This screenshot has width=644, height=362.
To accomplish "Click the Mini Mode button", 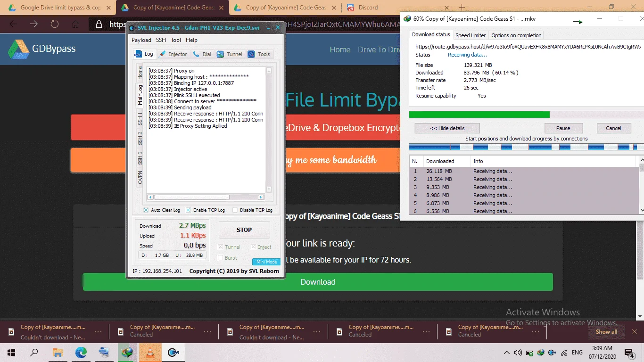I will (266, 262).
